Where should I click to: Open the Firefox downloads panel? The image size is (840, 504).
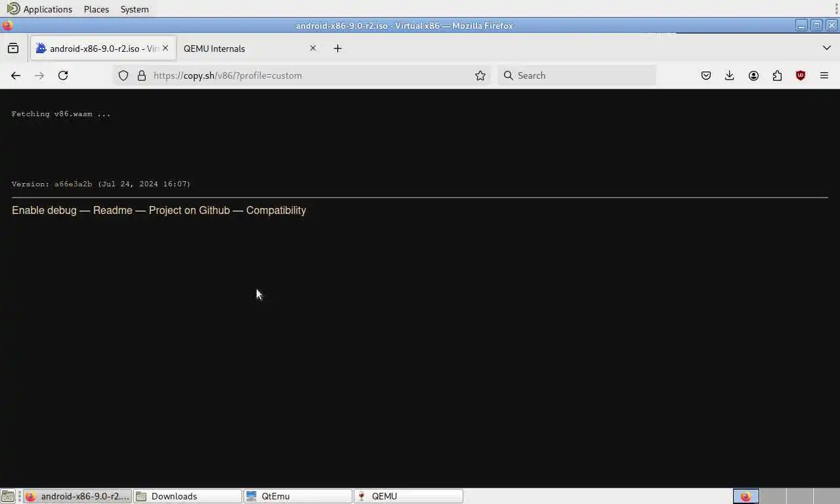730,75
